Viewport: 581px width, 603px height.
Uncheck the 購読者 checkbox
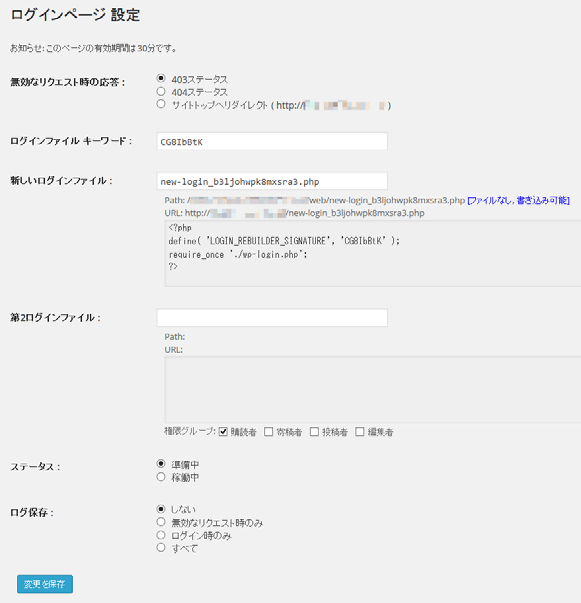pyautogui.click(x=223, y=432)
